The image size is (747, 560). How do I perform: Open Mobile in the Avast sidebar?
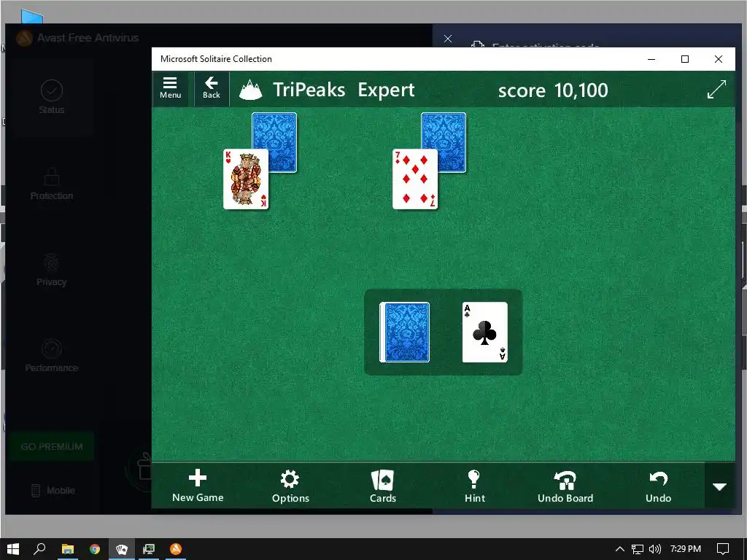53,490
